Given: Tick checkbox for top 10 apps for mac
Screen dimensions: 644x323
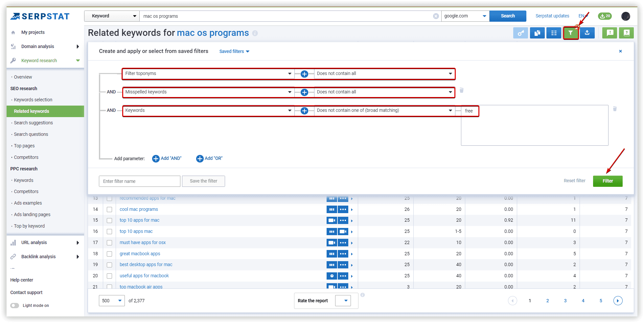Looking at the screenshot, I should click(109, 220).
